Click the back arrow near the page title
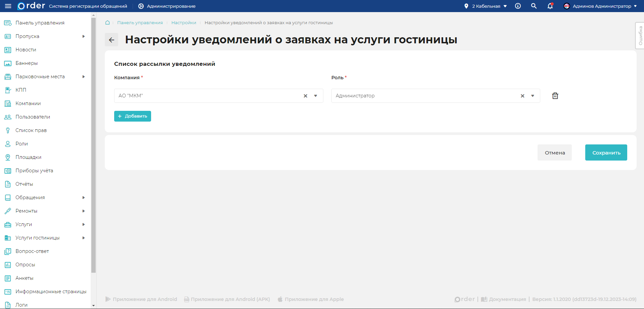Image resolution: width=644 pixels, height=309 pixels. (x=111, y=40)
